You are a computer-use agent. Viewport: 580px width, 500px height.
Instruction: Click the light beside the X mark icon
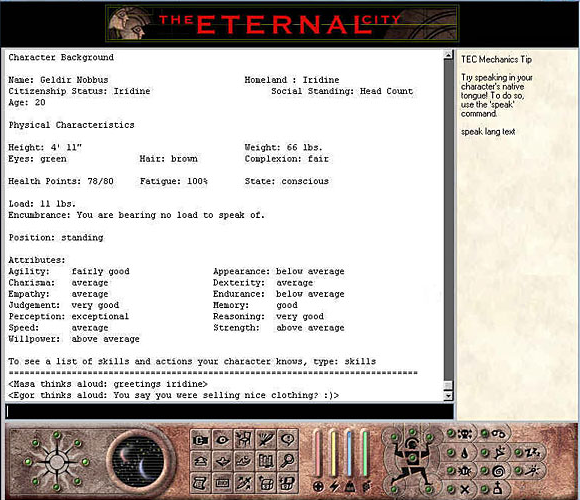[451, 489]
